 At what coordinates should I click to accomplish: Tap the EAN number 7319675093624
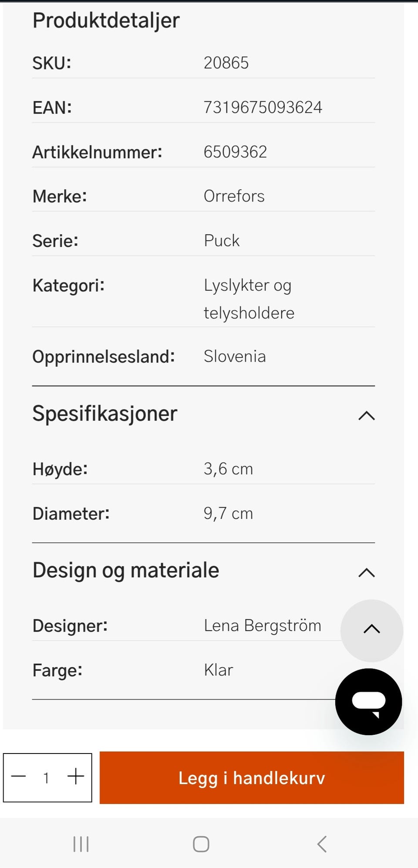point(263,107)
